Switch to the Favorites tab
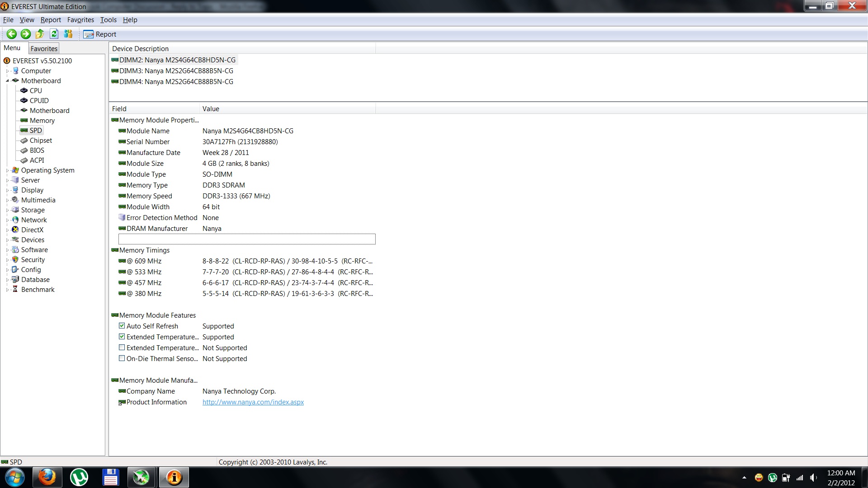 [44, 48]
